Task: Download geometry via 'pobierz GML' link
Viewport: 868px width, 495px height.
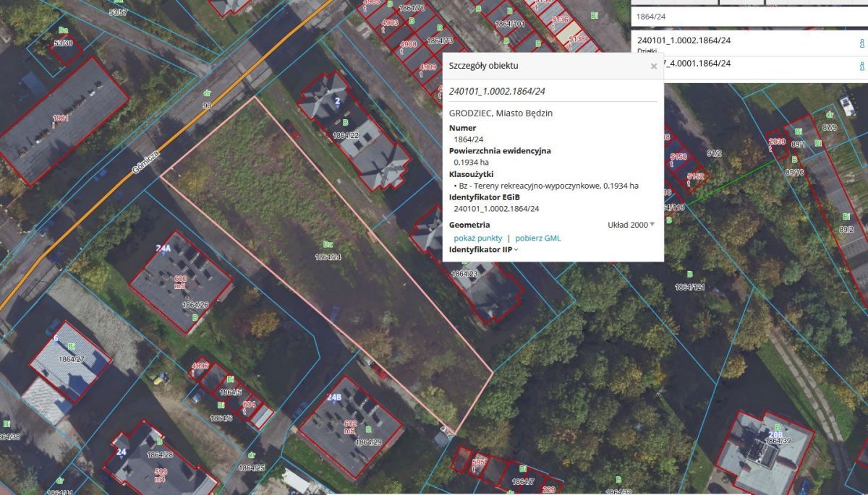Action: (537, 238)
